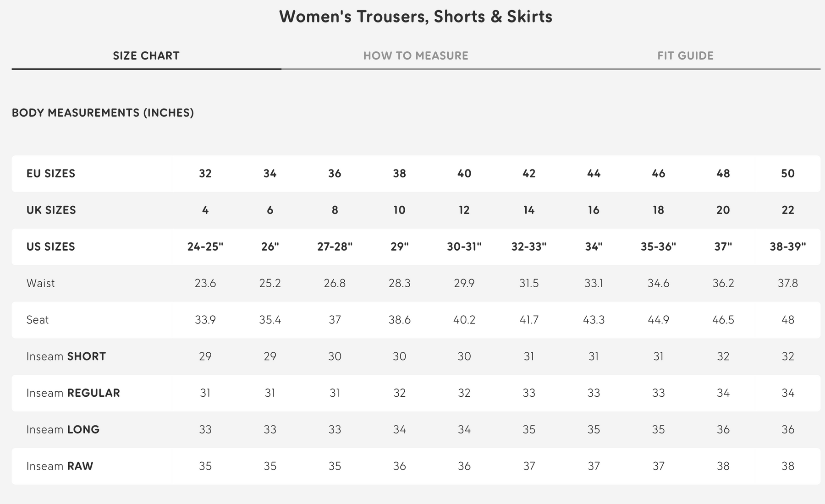This screenshot has height=504, width=825.
Task: Click US size 27-28" cell
Action: 335,247
